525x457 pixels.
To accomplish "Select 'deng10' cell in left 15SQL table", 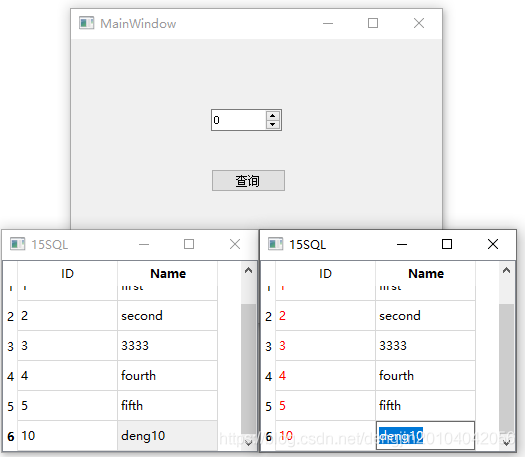I will [167, 436].
